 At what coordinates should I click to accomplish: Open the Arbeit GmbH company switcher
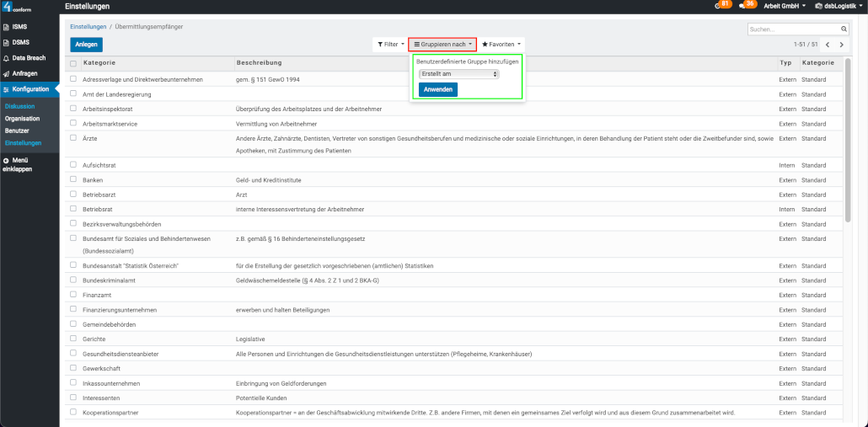[x=784, y=6]
